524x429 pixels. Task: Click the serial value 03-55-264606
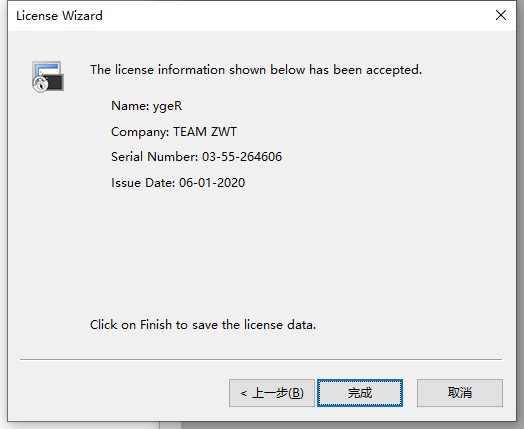click(242, 157)
